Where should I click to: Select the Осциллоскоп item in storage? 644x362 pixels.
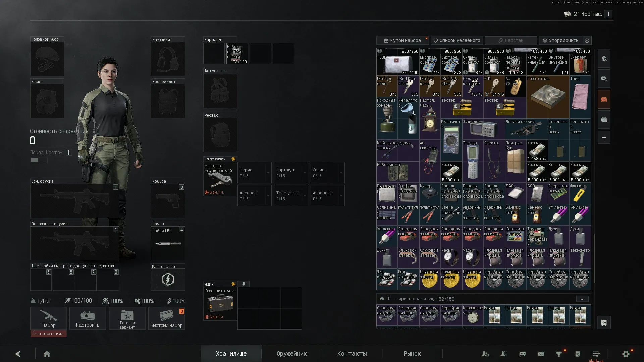(x=484, y=129)
